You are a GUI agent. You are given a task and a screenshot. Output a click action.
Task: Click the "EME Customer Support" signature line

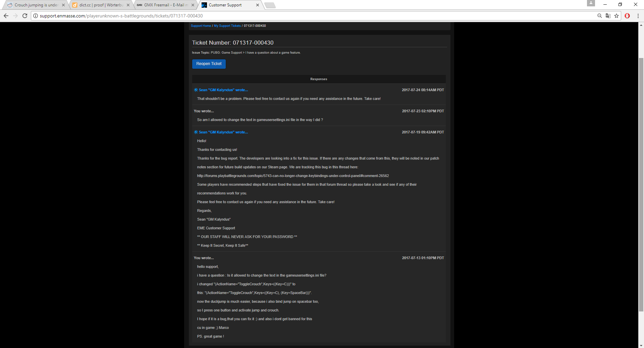coord(216,228)
